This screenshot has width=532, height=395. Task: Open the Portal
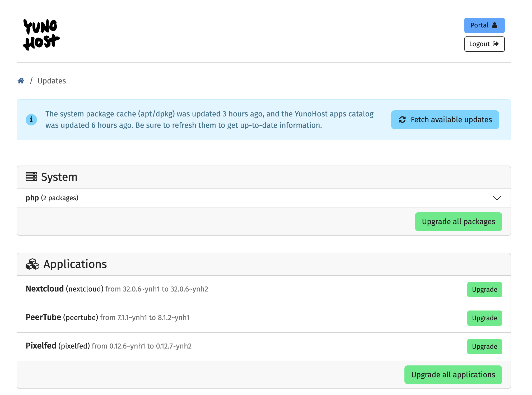pyautogui.click(x=484, y=25)
